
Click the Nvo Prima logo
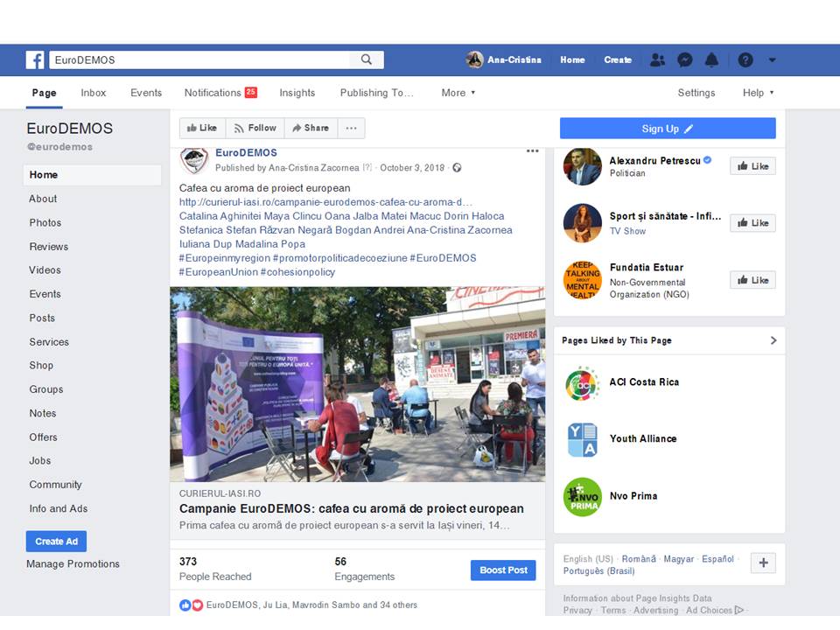coord(583,497)
